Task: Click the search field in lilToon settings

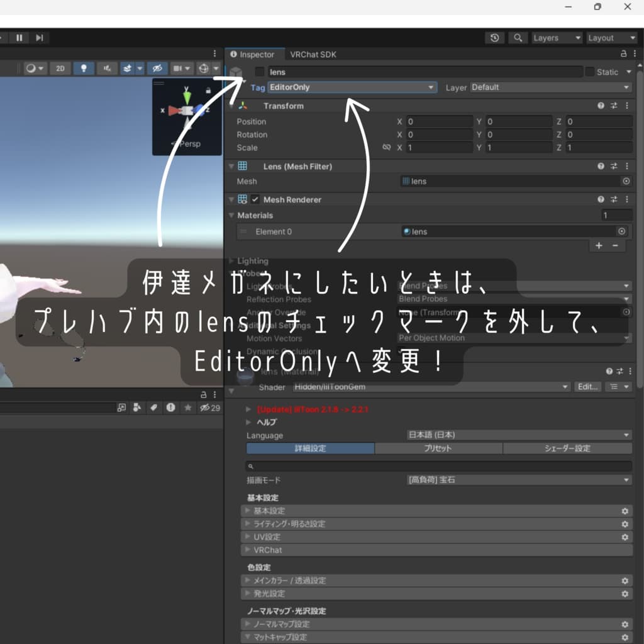Action: [x=439, y=466]
